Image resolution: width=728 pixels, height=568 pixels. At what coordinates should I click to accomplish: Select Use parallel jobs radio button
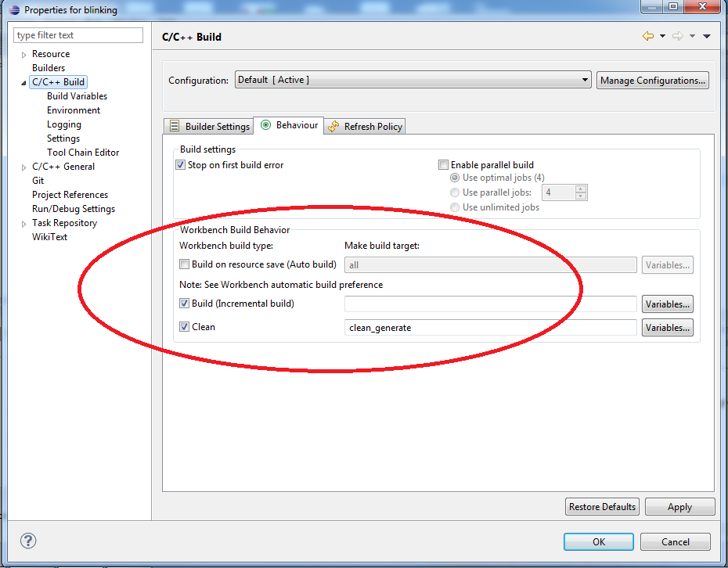[455, 192]
